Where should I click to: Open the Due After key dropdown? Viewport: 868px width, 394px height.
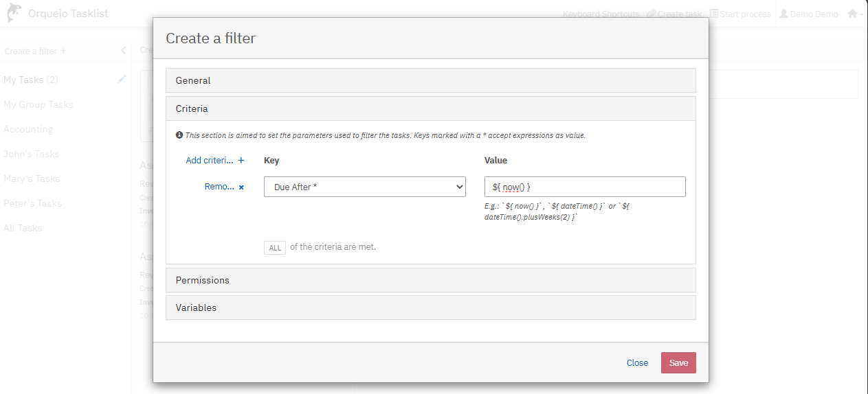tap(364, 187)
